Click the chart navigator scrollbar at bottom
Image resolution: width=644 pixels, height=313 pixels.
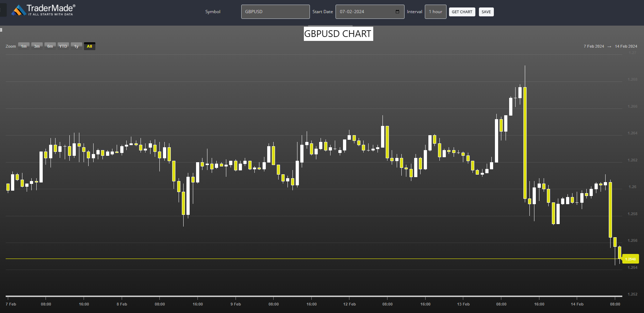click(314, 296)
